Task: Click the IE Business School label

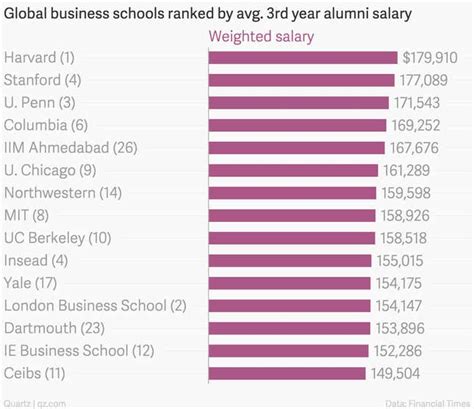Action: (79, 351)
